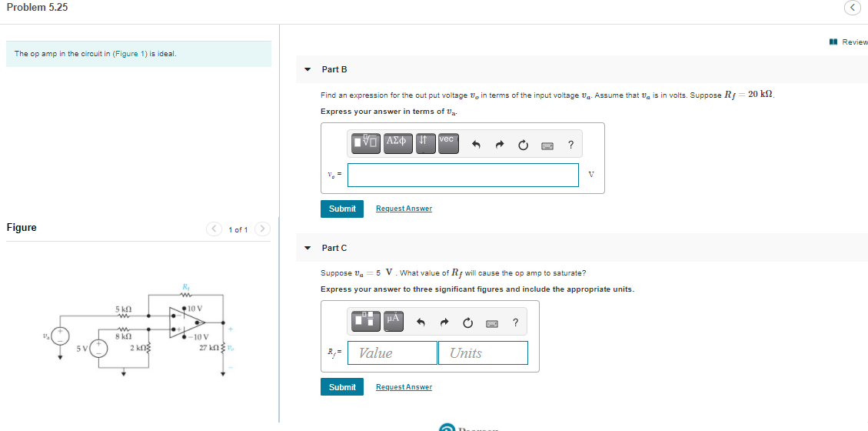Viewport: 868px width, 431px height.
Task: Click the "Problem 5.25" heading
Action: [x=37, y=8]
